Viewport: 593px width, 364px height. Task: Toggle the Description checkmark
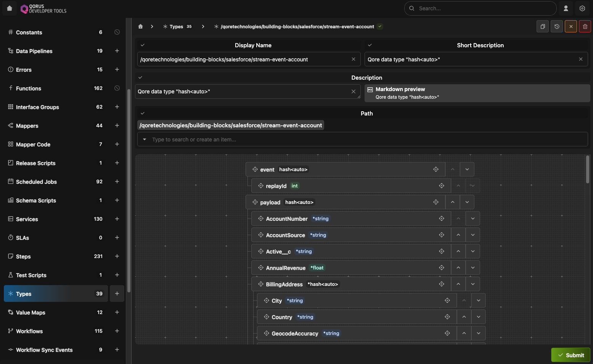(140, 77)
